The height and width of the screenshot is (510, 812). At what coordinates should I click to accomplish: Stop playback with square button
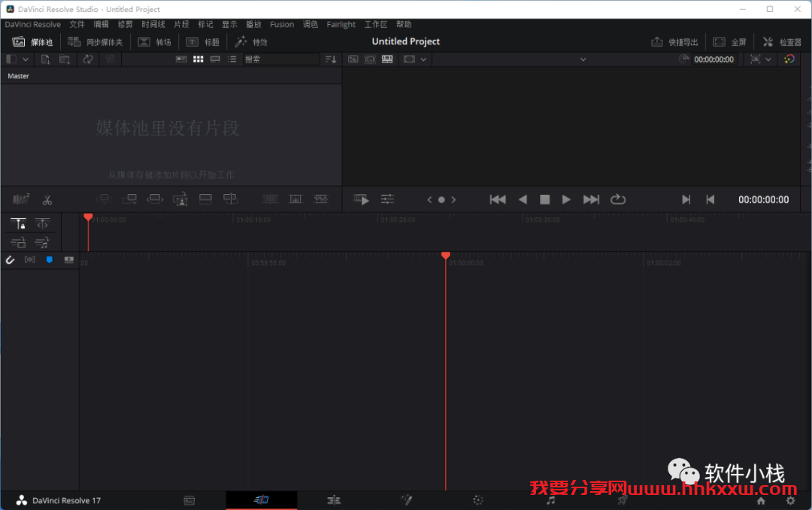point(545,199)
